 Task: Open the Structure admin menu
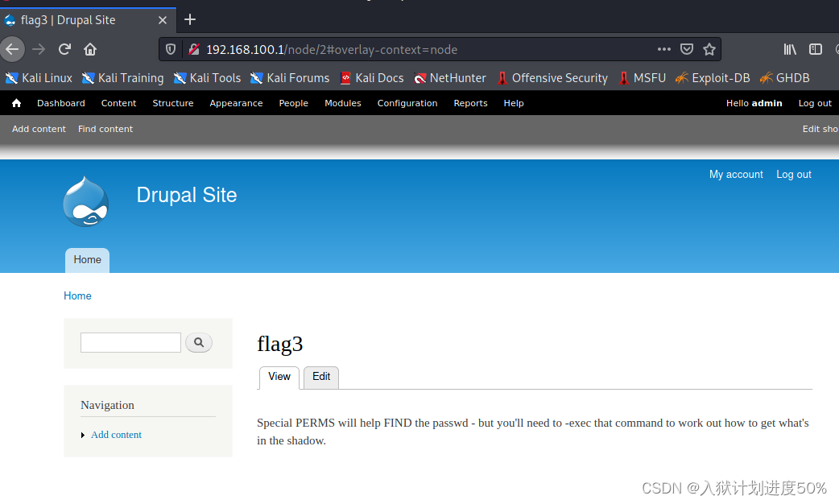point(173,103)
